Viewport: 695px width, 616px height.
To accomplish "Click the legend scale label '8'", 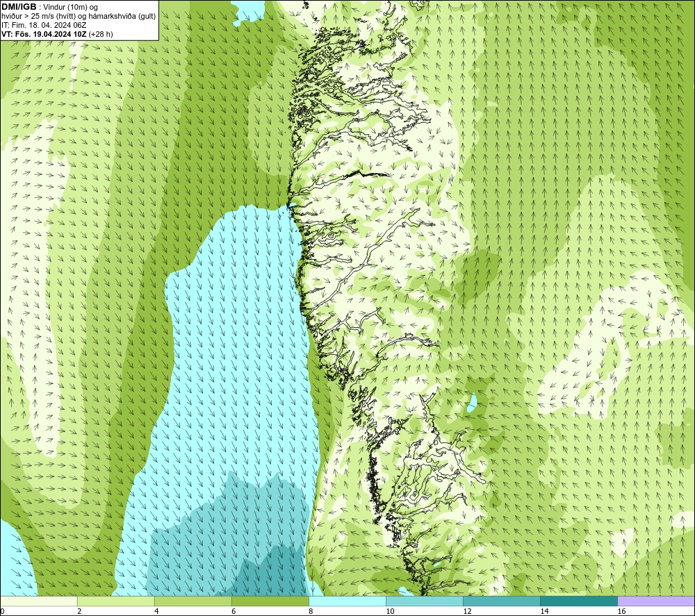I will pos(311,612).
